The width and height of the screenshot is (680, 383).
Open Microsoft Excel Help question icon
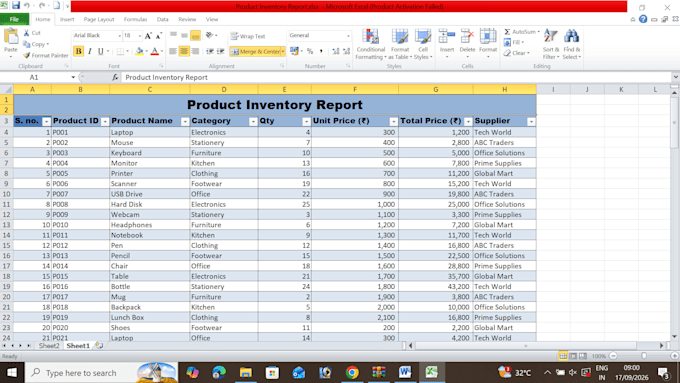click(643, 19)
